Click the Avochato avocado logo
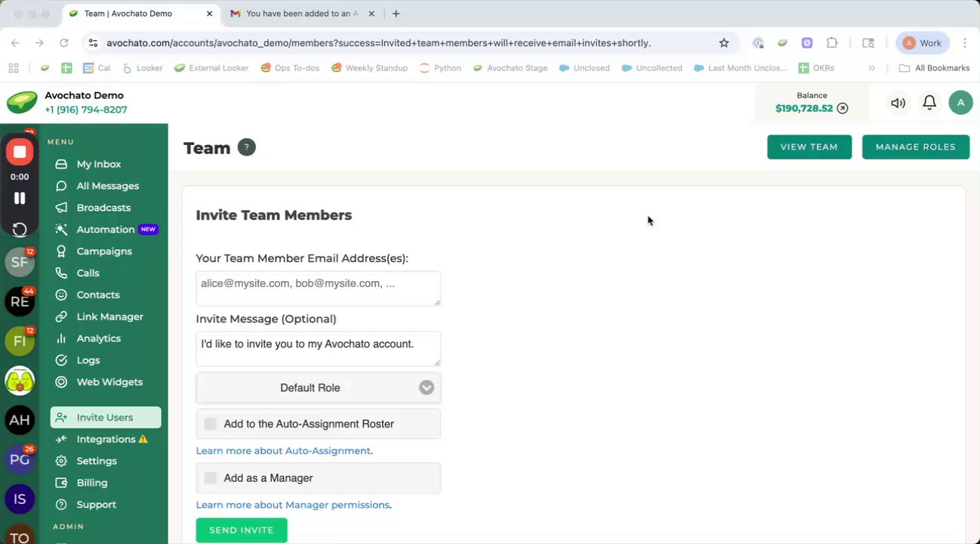The image size is (980, 544). 22,103
